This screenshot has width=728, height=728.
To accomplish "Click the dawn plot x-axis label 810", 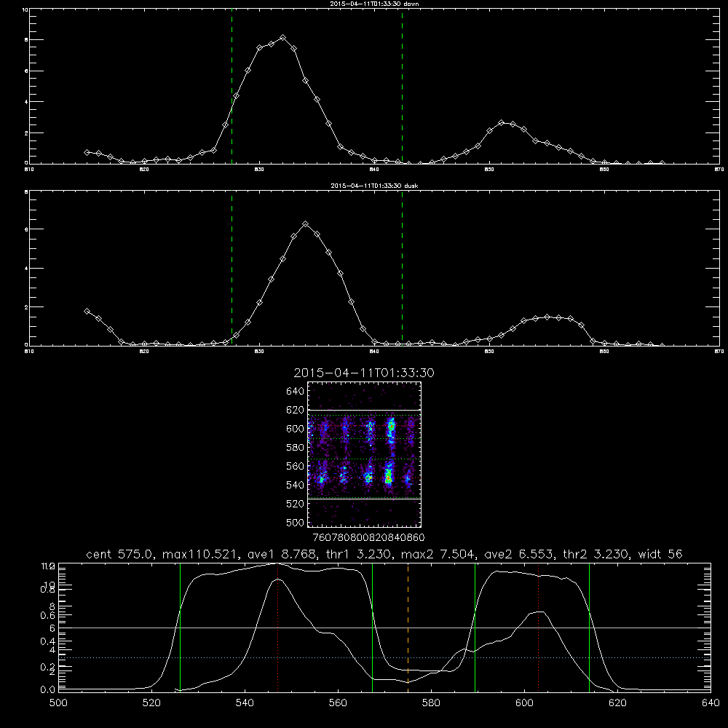I will click(x=29, y=170).
